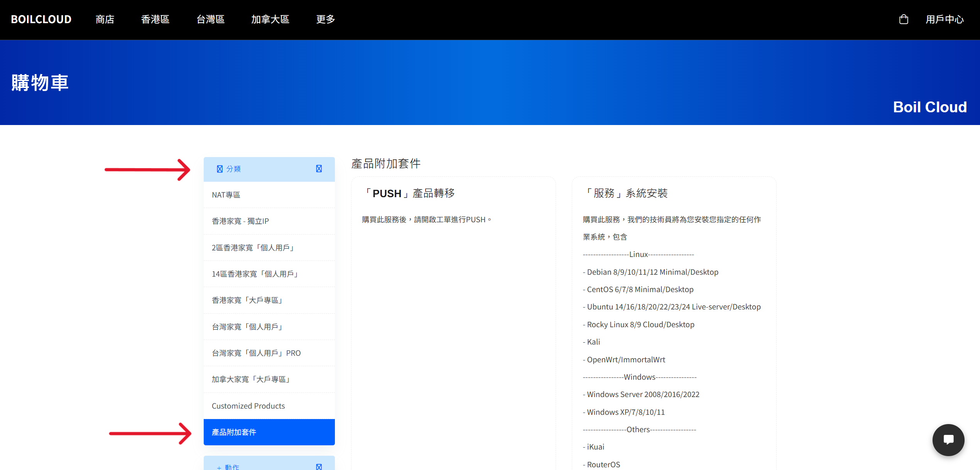Click the OpenWrt/ImmortalWrt line

pyautogui.click(x=624, y=360)
